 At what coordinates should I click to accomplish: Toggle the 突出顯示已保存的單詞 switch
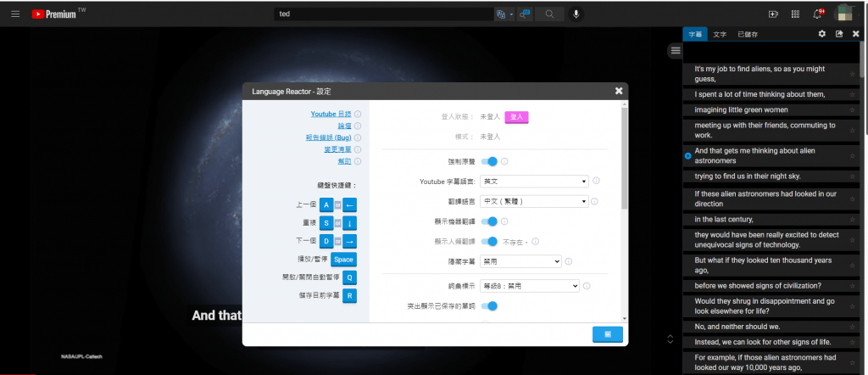pyautogui.click(x=489, y=305)
